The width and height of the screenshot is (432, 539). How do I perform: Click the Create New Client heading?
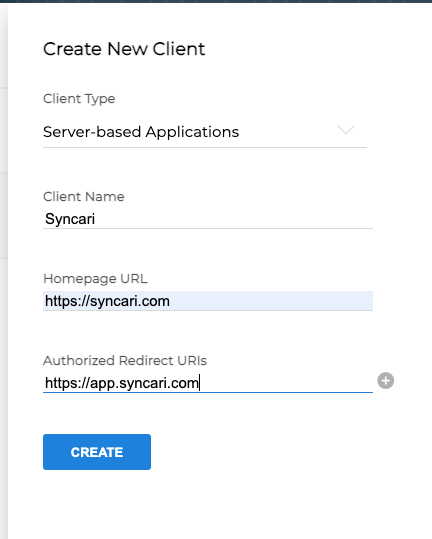pyautogui.click(x=124, y=49)
